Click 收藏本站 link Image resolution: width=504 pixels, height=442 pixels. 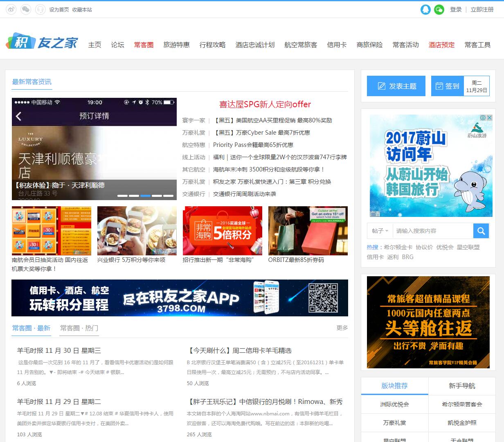point(82,9)
